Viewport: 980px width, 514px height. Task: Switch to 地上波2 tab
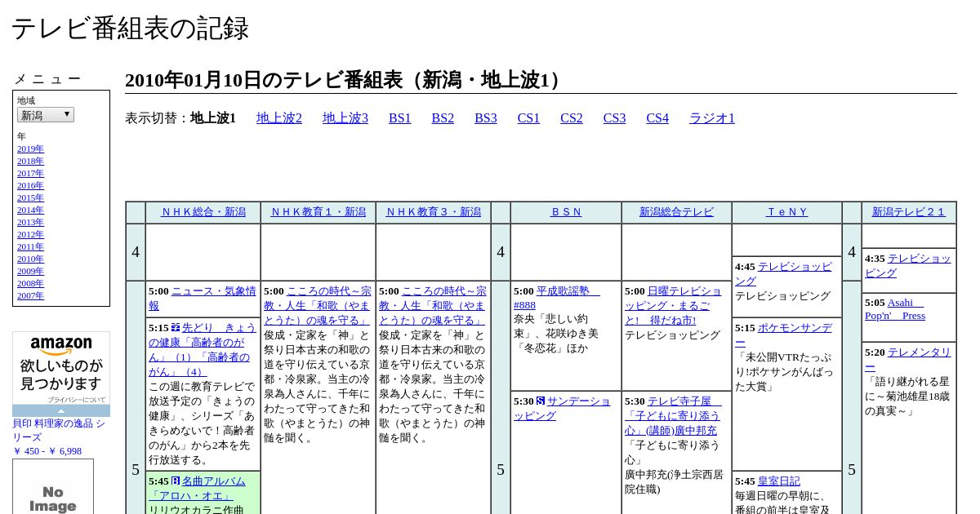(279, 118)
